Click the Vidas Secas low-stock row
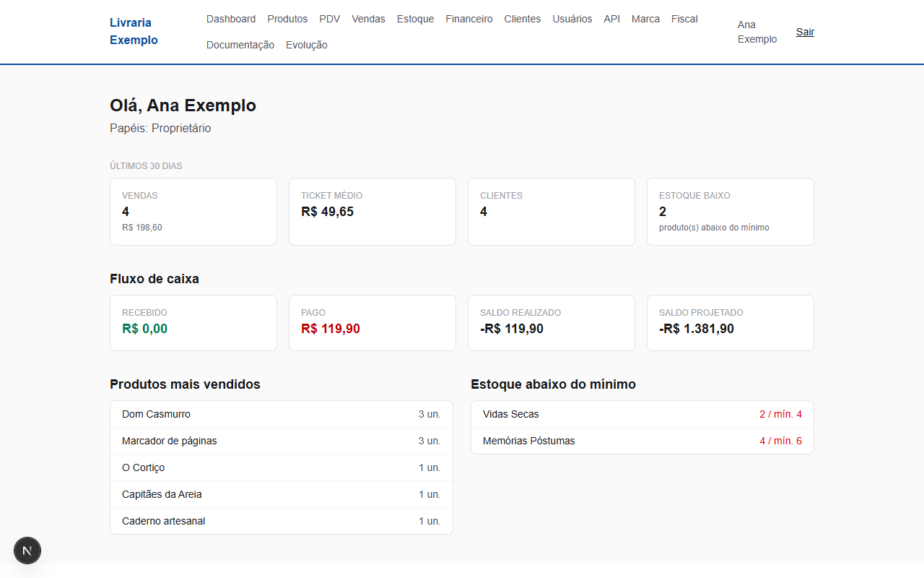 point(642,414)
